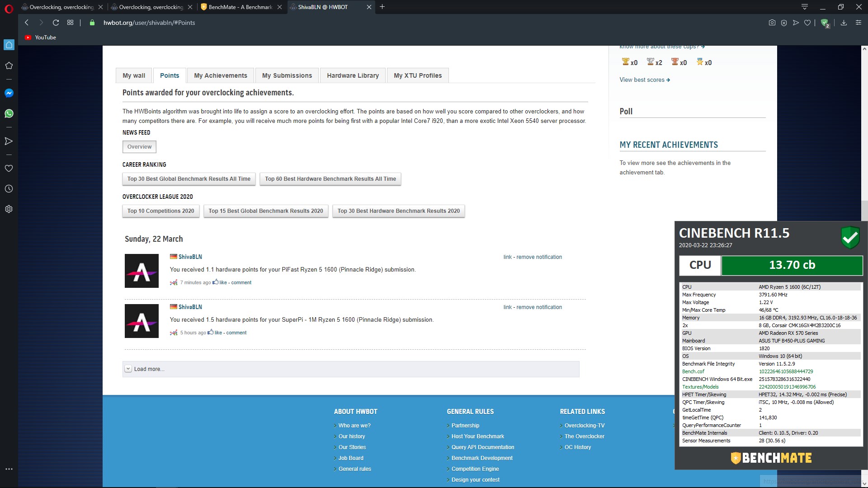Click the BenchMate green shield checkmark

tap(850, 237)
